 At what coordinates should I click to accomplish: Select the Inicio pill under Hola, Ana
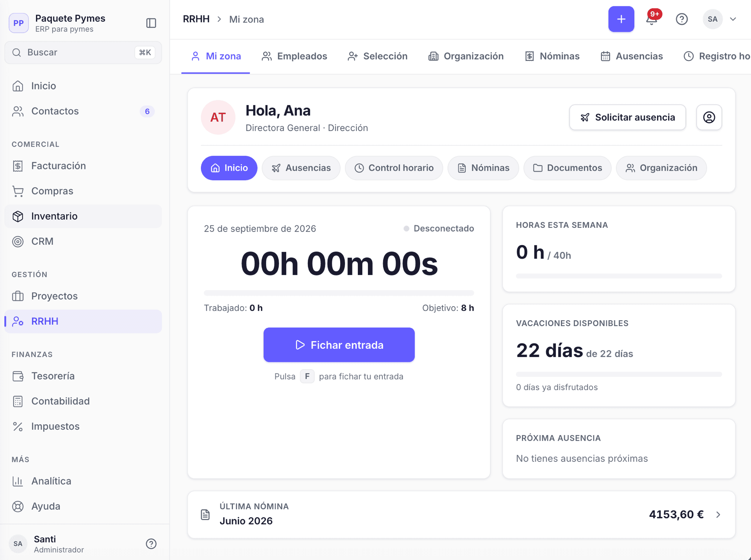(x=229, y=168)
